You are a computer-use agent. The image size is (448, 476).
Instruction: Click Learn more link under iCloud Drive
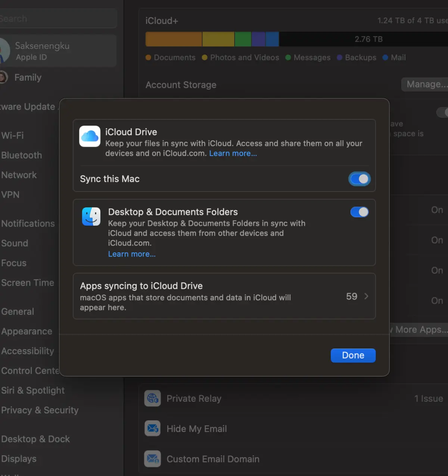tap(233, 153)
